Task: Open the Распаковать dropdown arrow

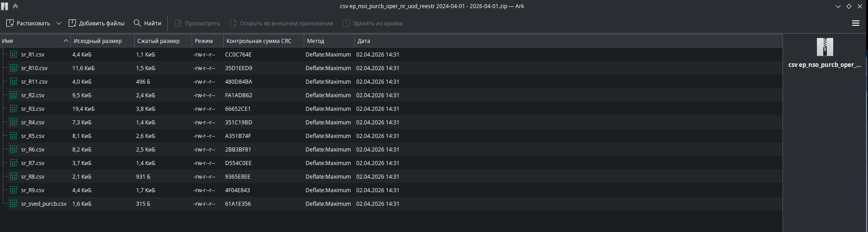Action: 59,23
